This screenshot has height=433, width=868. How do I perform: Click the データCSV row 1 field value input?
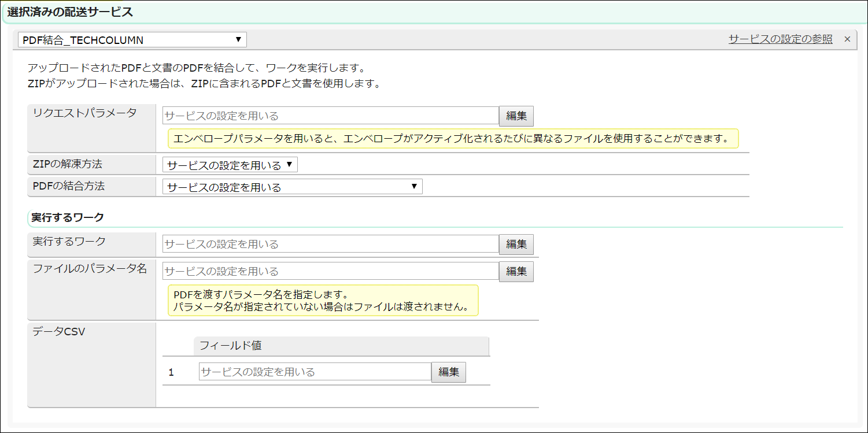(315, 372)
